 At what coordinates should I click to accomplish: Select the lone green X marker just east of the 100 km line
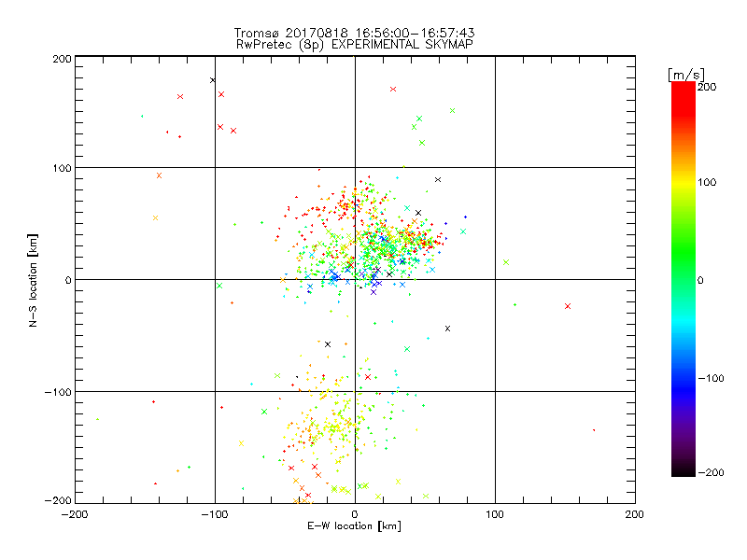506,262
